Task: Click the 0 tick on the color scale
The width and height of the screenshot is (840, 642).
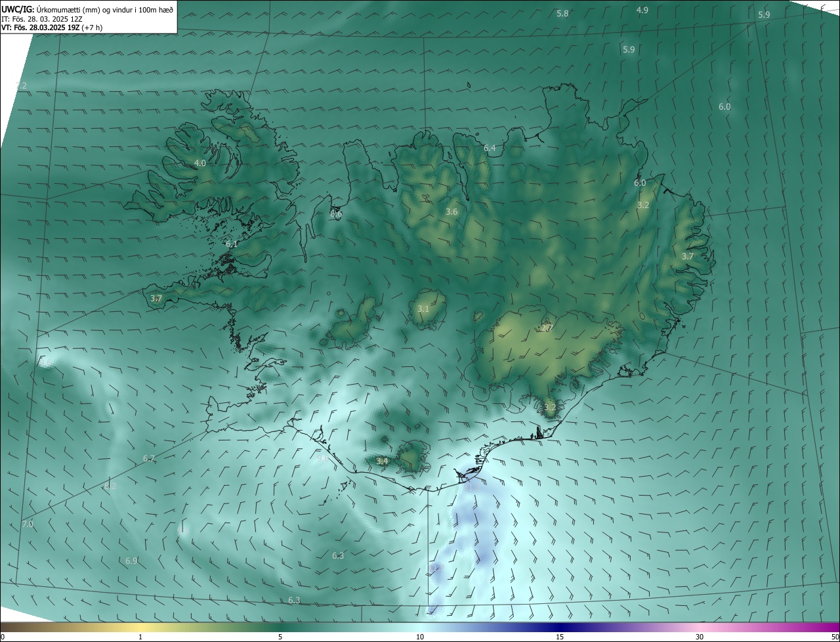Action: click(3, 637)
